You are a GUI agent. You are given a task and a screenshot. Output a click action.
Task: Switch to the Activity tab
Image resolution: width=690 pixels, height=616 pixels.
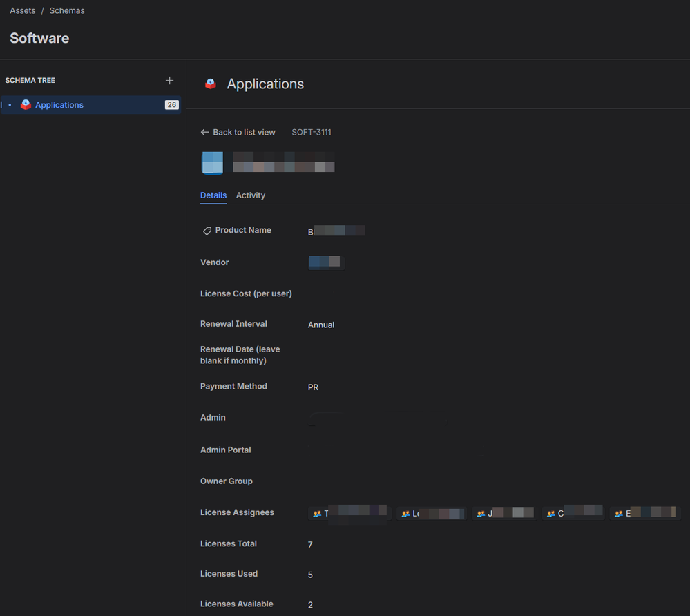(x=251, y=195)
